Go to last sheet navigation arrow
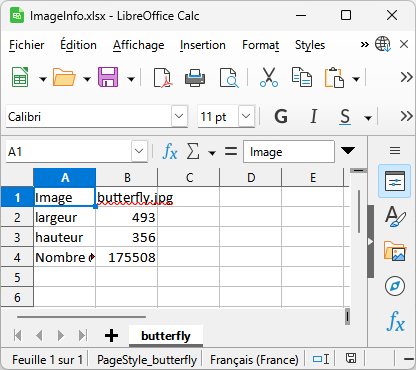Screen dimensions: 416x370 [83, 335]
